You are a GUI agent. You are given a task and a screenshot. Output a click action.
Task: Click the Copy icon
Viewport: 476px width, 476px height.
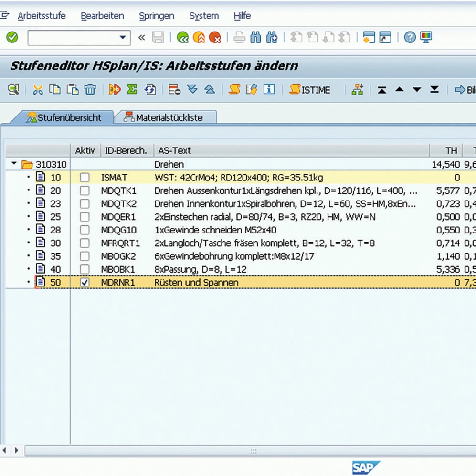[x=55, y=90]
